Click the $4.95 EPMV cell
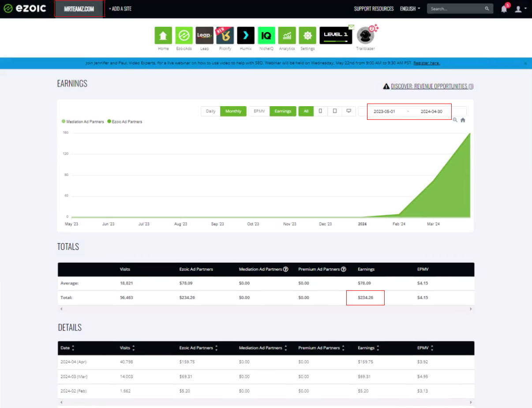The width and height of the screenshot is (532, 408). (x=423, y=377)
